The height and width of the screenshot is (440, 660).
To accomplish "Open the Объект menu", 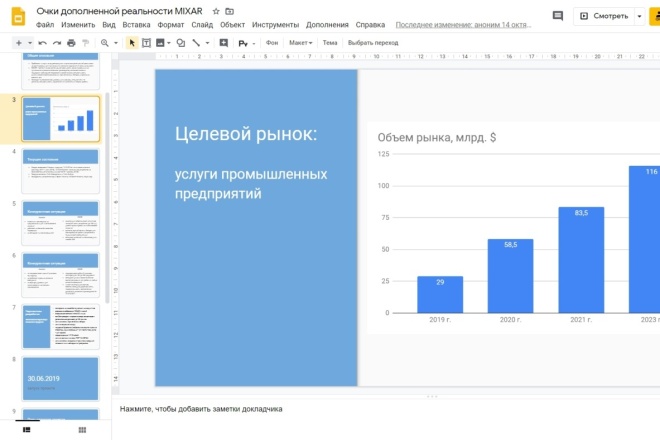I will coord(232,25).
